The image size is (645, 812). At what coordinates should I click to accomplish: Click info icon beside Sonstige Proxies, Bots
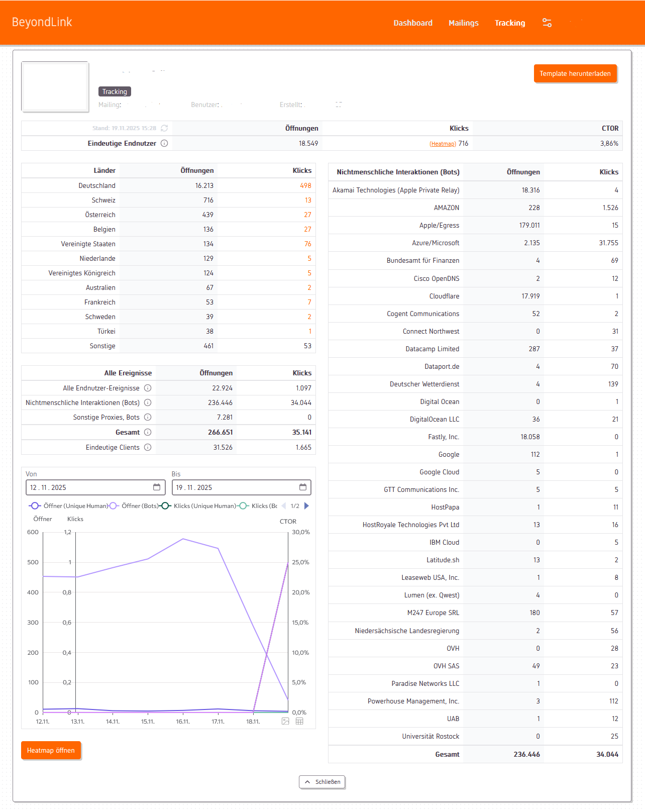click(148, 417)
